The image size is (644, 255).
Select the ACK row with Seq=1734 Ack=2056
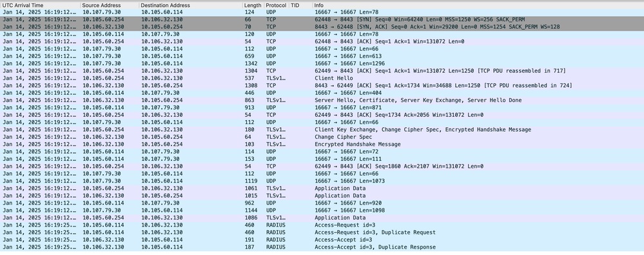(x=322, y=115)
